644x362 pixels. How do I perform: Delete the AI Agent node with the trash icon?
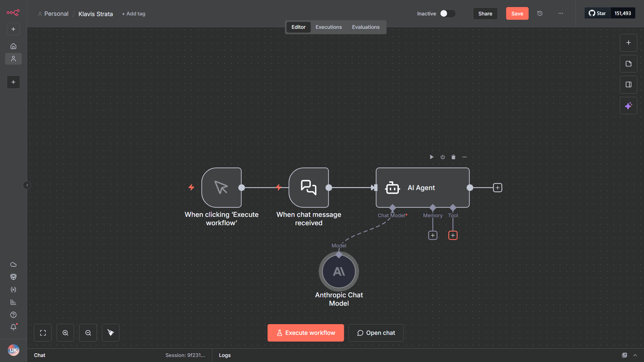[453, 157]
